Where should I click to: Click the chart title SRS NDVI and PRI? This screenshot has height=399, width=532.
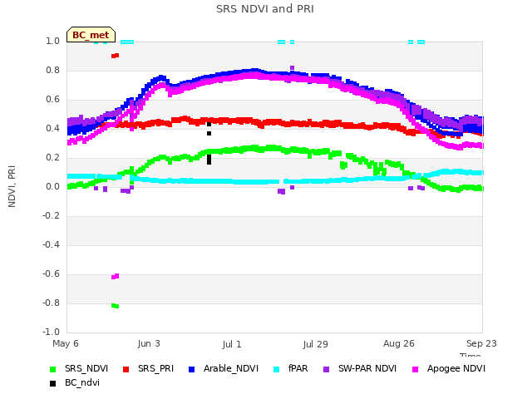pyautogui.click(x=265, y=9)
